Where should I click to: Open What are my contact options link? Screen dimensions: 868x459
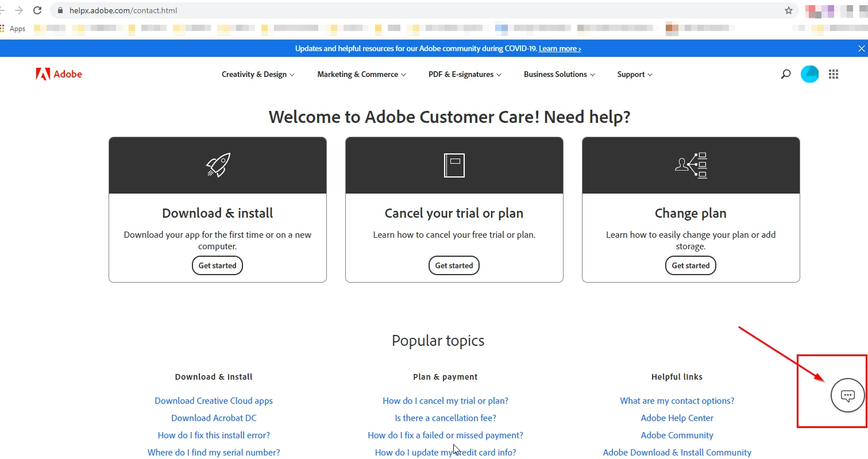pyautogui.click(x=677, y=401)
